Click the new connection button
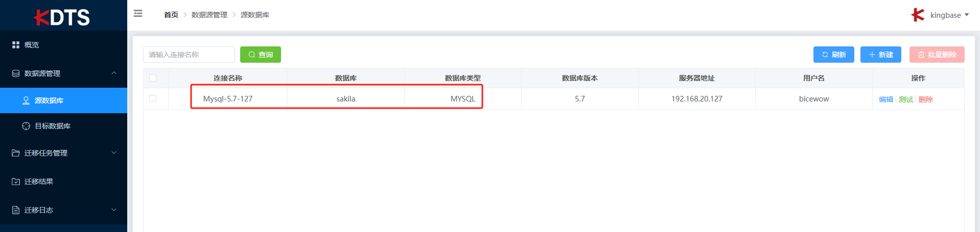Image resolution: width=980 pixels, height=232 pixels. point(880,55)
